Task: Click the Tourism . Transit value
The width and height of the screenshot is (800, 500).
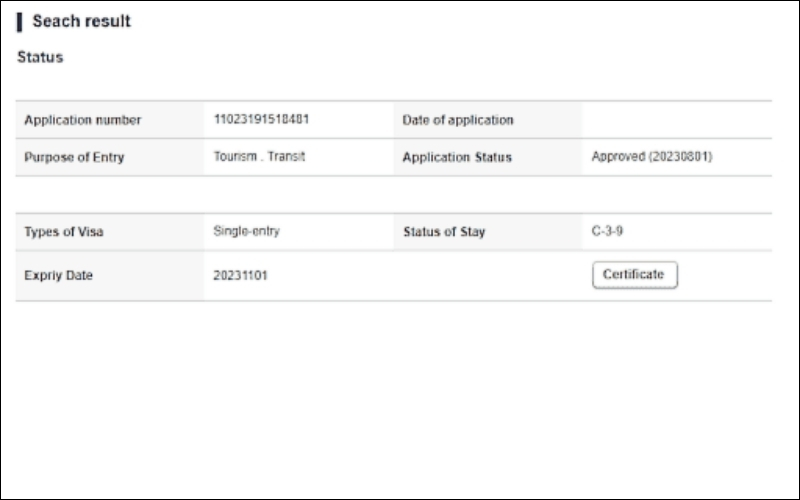Action: [x=259, y=157]
